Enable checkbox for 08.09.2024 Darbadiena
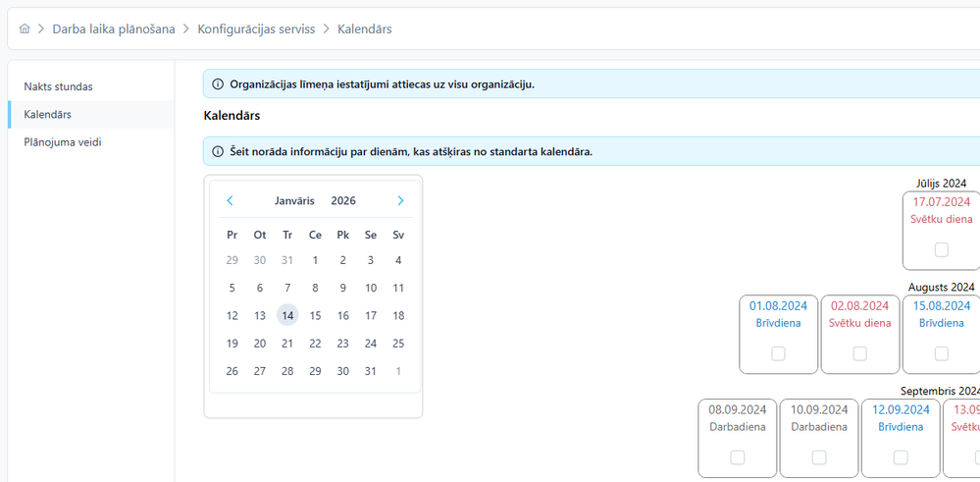 coord(737,457)
